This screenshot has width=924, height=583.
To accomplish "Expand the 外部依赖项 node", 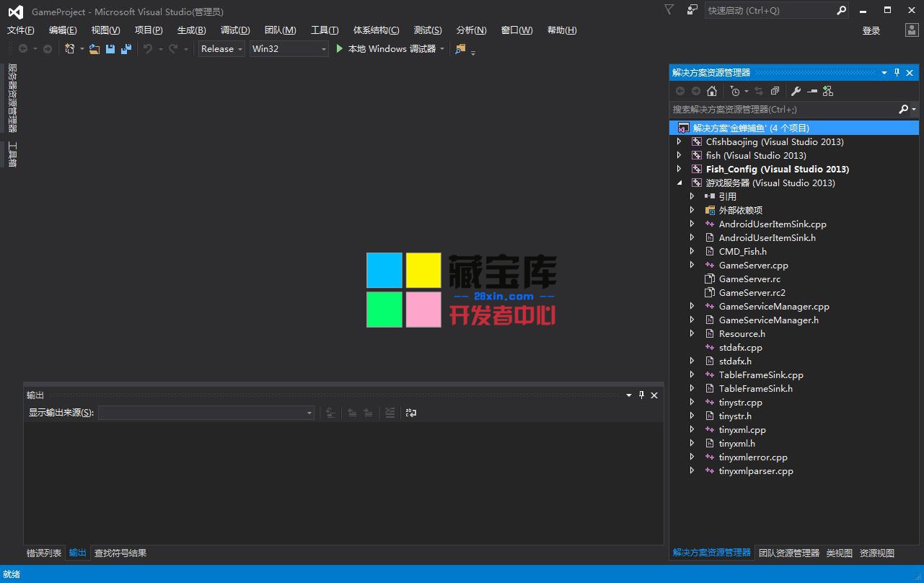I will click(x=692, y=210).
